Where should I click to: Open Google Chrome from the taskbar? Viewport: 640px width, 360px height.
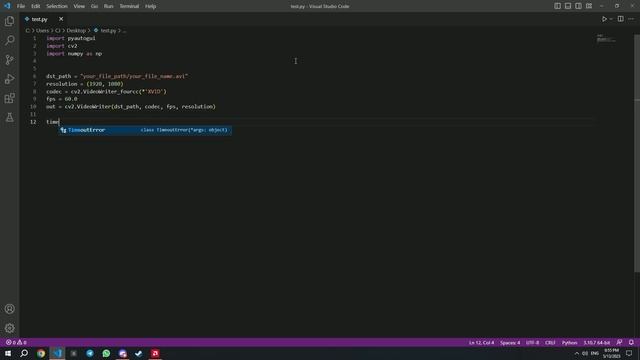(x=41, y=353)
